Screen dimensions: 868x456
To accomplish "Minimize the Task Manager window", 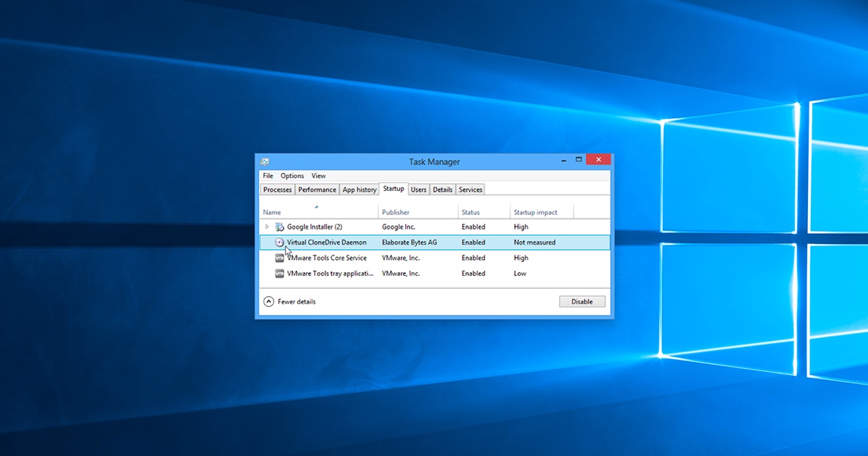I will point(563,160).
